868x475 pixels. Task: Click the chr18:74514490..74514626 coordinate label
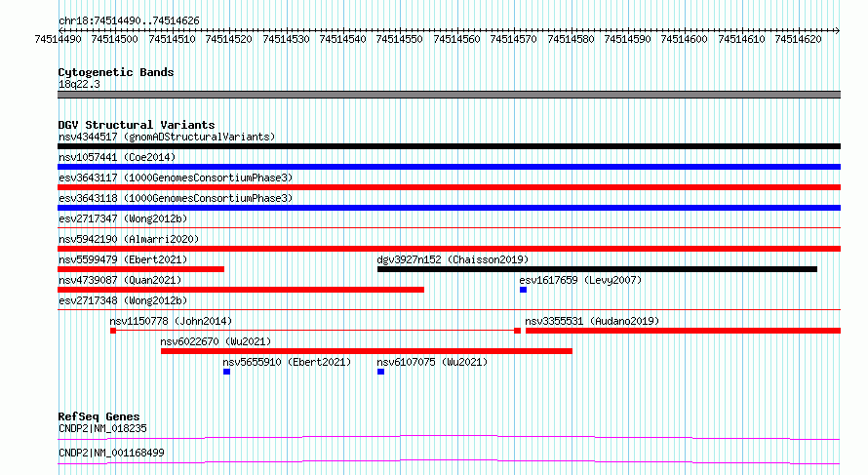[129, 20]
